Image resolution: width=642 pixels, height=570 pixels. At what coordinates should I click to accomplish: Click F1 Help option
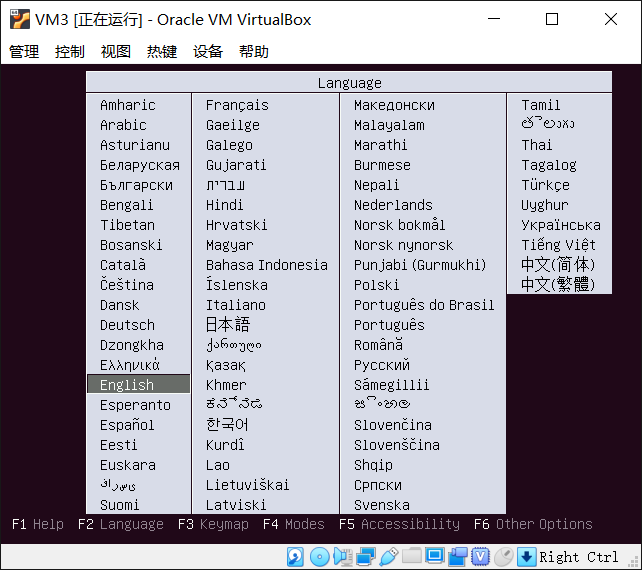coord(38,524)
